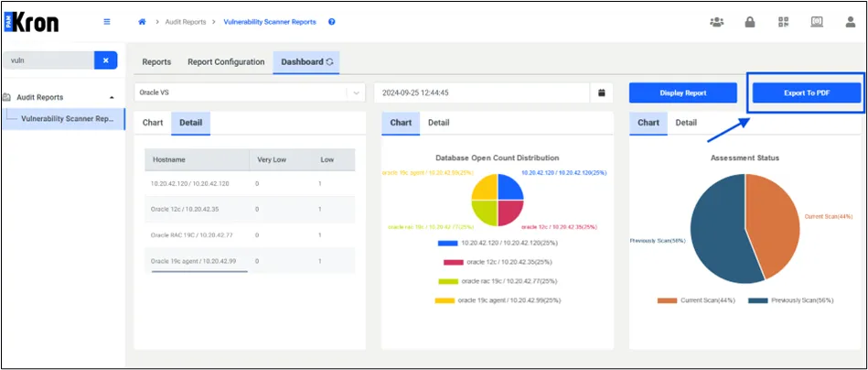Toggle Current Scan(44%) legend swatch

pos(668,300)
